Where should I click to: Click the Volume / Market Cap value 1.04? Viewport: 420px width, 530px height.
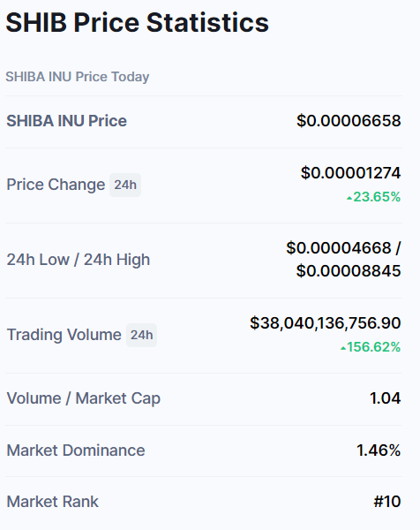pos(386,398)
